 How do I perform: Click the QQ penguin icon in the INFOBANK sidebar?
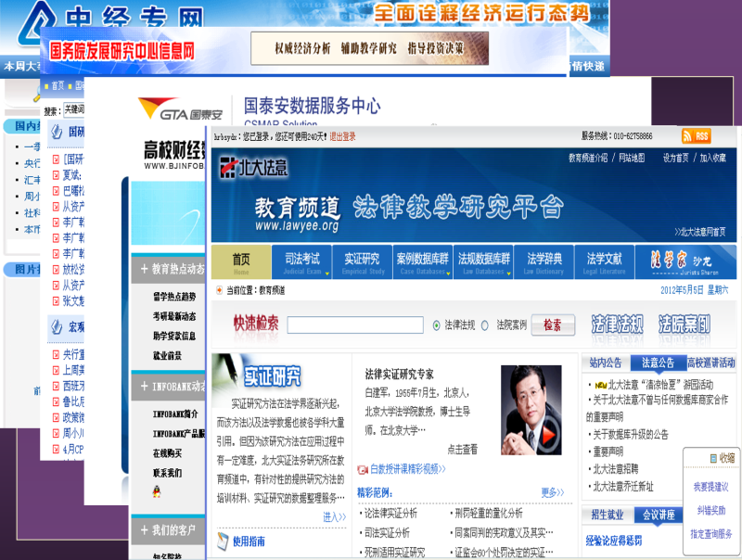(x=157, y=491)
